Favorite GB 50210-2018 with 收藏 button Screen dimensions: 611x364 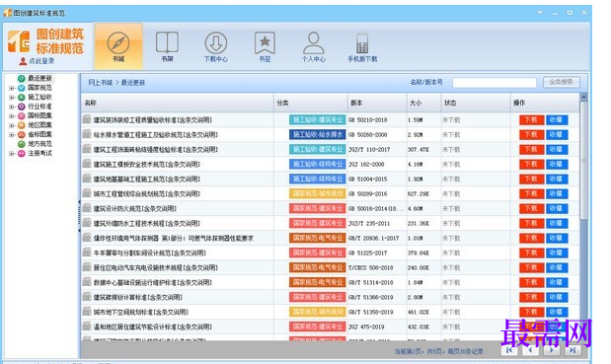[x=557, y=120]
